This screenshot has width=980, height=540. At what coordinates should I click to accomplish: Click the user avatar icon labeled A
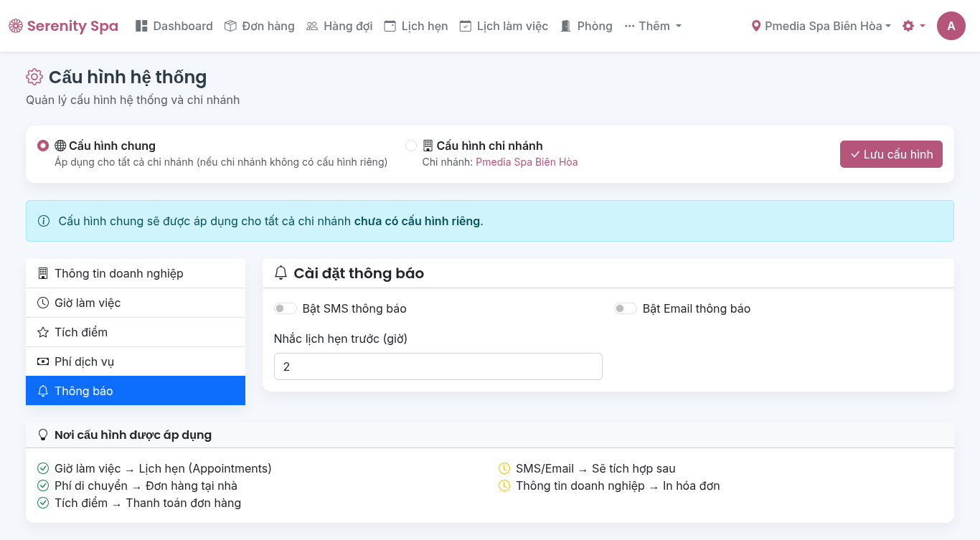coord(951,26)
